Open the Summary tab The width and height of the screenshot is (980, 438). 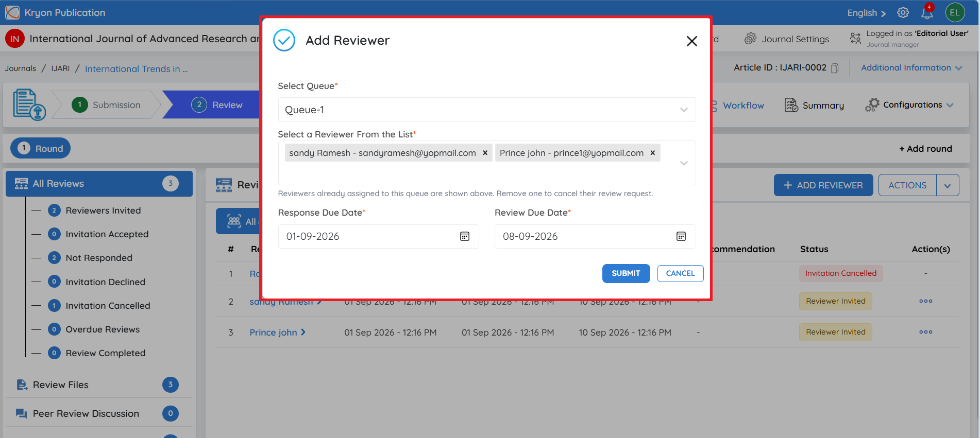tap(814, 106)
